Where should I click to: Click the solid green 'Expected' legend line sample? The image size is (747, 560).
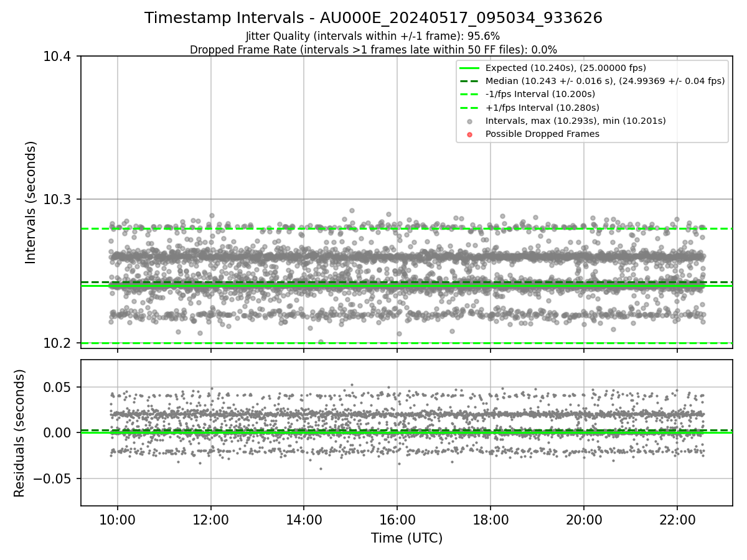469,68
